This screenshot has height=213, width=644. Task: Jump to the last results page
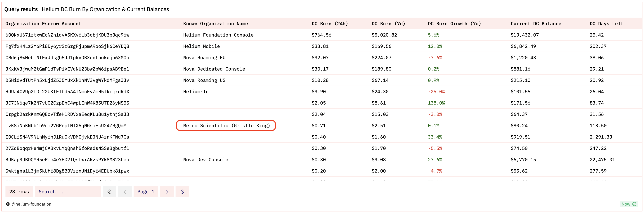click(x=182, y=192)
